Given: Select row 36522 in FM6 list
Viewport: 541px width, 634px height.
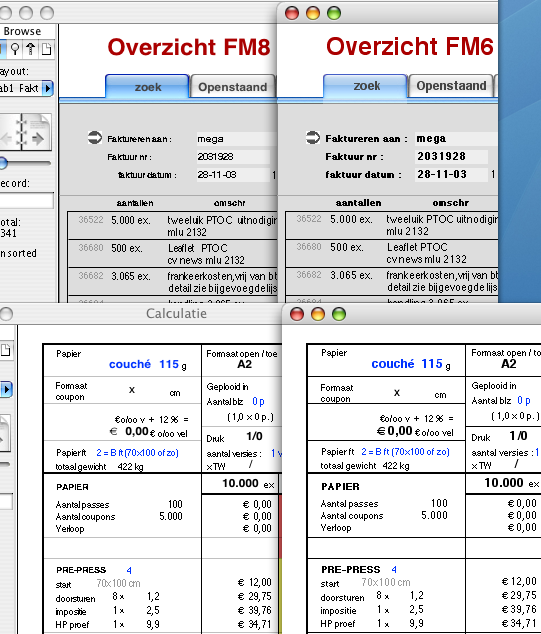Looking at the screenshot, I should 392,225.
